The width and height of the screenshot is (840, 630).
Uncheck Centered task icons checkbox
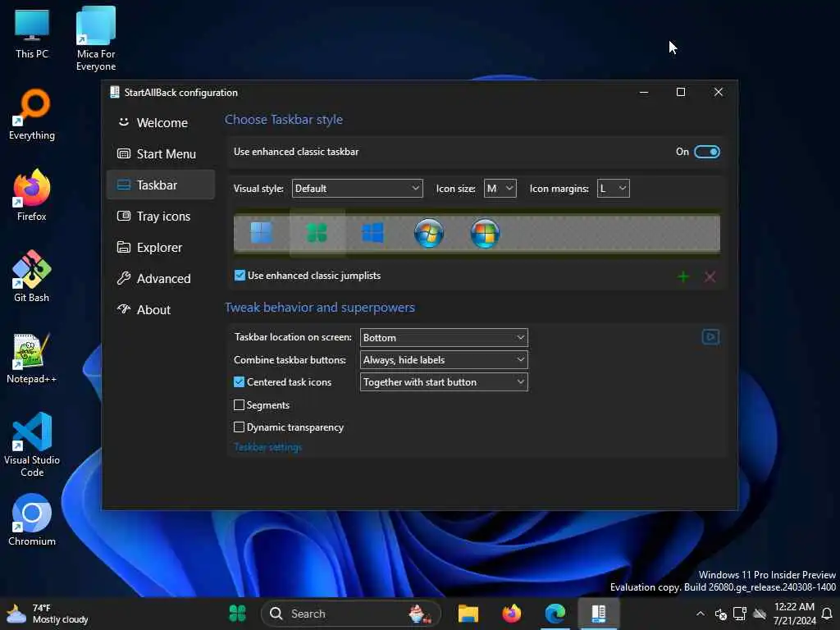pos(239,382)
